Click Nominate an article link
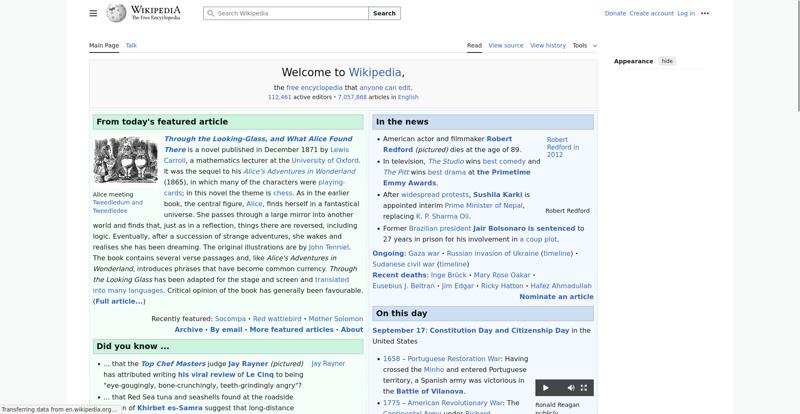 556,297
